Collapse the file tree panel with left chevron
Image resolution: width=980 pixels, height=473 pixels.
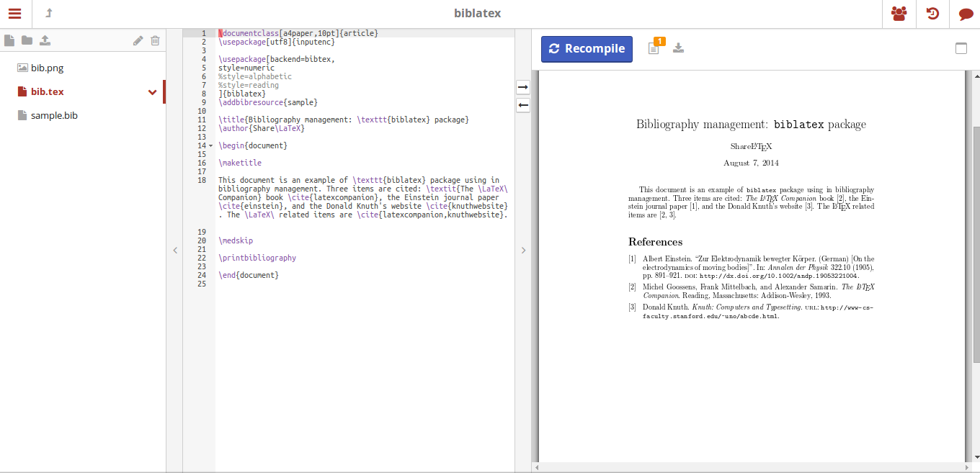(x=174, y=251)
